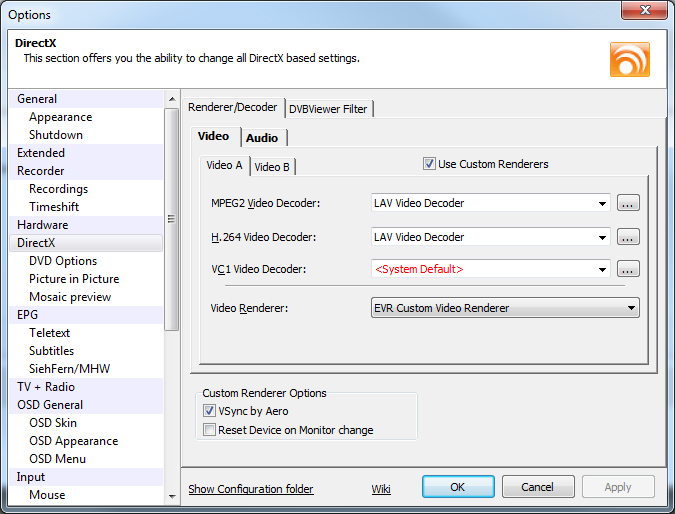Screen dimensions: 675x514
Task: Click the sidebar scroll down arrow
Action: [x=172, y=496]
